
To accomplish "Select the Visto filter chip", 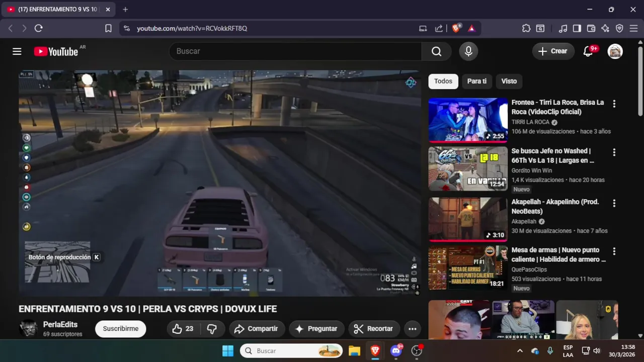I will 509,81.
